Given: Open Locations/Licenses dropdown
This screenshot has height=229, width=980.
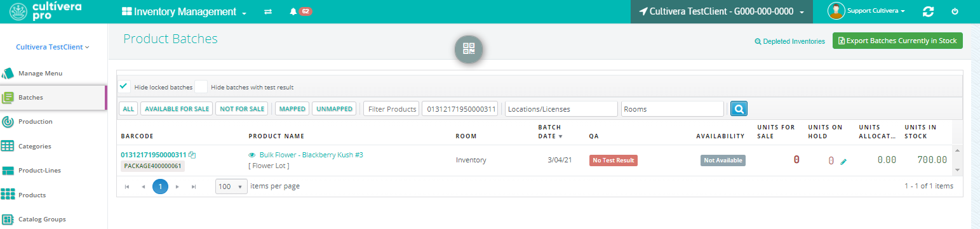Looking at the screenshot, I should (561, 109).
